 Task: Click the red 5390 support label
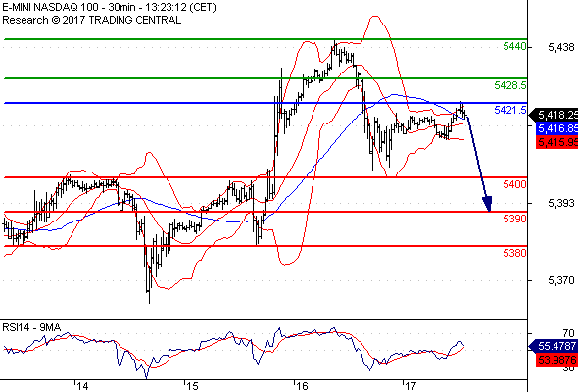tap(514, 219)
